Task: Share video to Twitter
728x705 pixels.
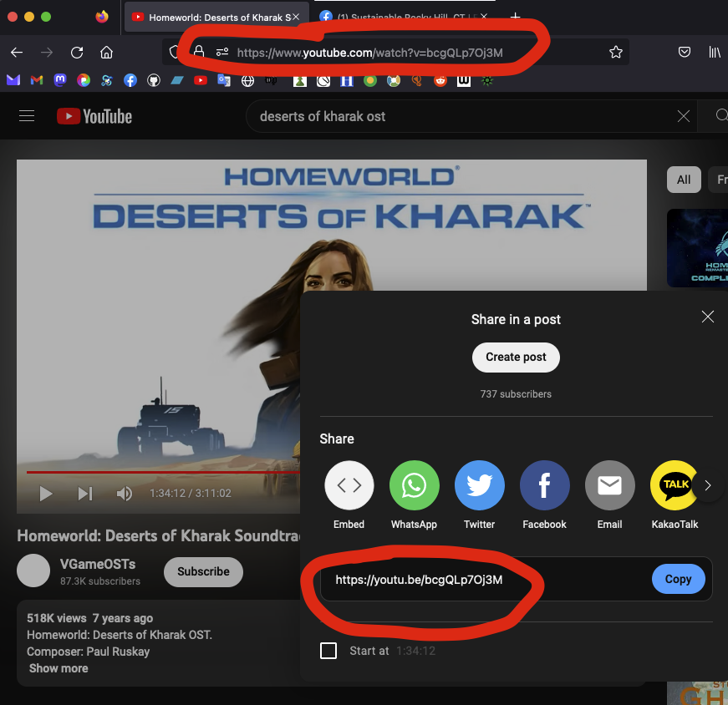Action: (479, 485)
